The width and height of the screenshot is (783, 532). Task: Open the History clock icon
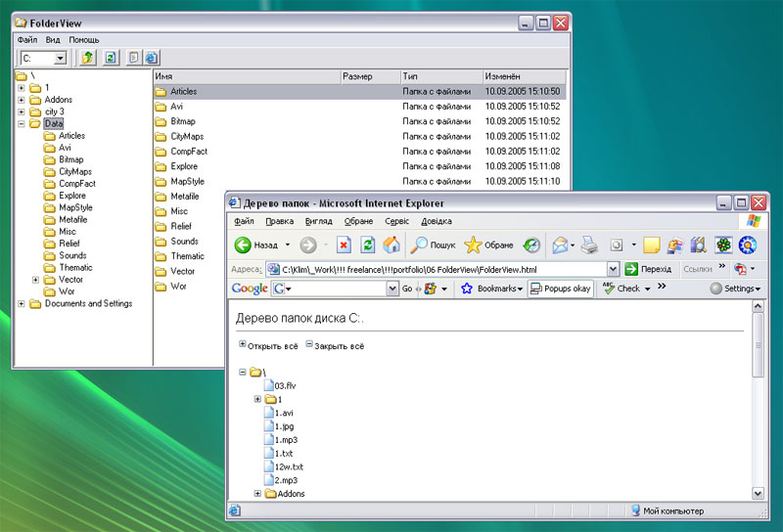[x=531, y=245]
